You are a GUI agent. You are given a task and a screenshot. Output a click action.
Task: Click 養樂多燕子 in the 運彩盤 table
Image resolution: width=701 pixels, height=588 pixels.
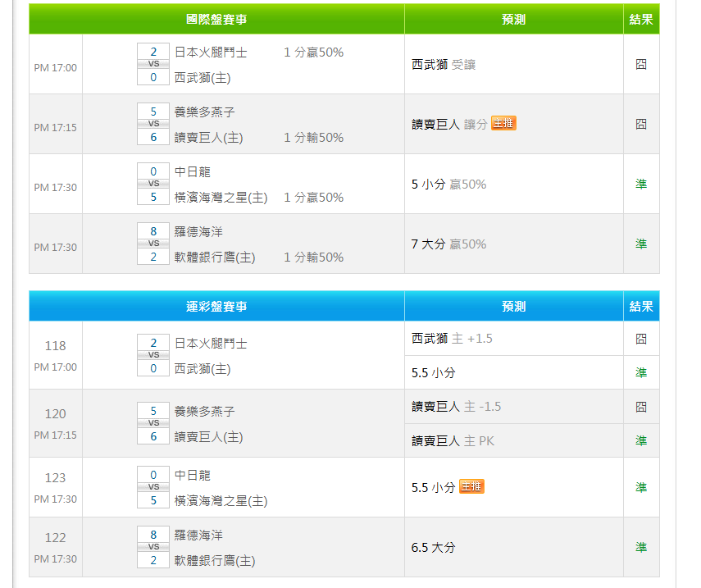204,412
